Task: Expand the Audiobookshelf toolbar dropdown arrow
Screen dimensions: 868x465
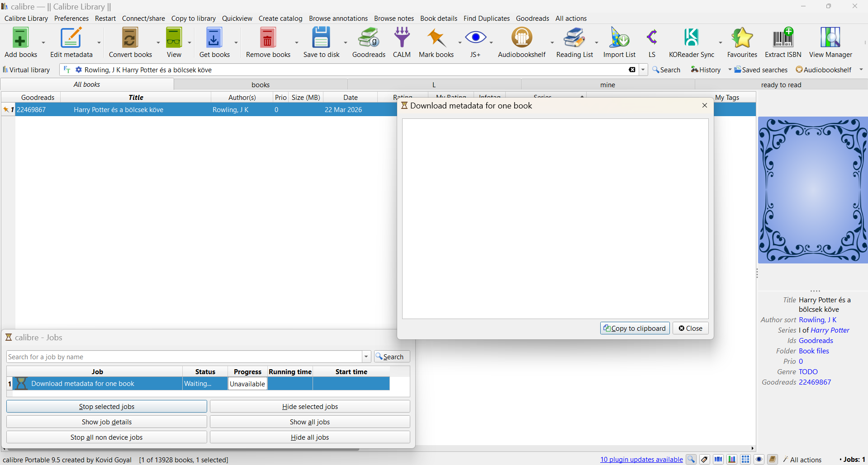Action: point(552,42)
